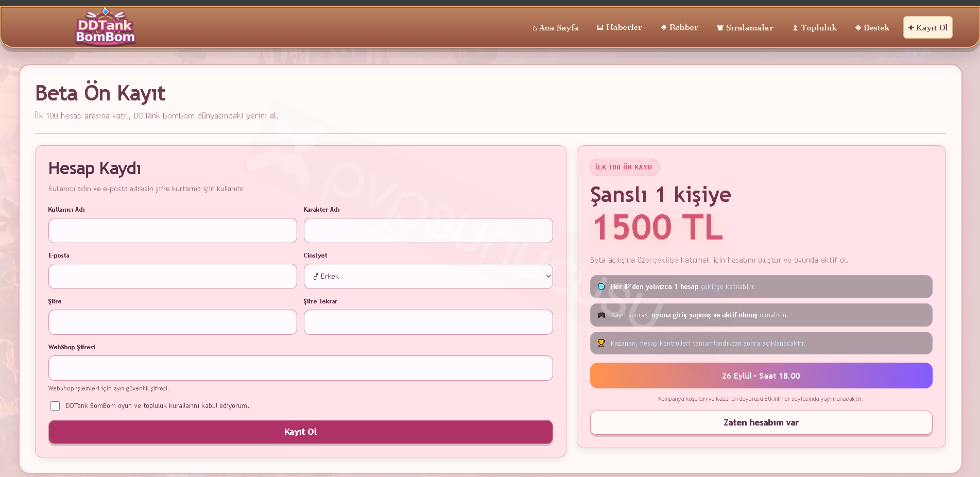
Task: Click the Kayıt Ol button in header
Action: coord(928,28)
